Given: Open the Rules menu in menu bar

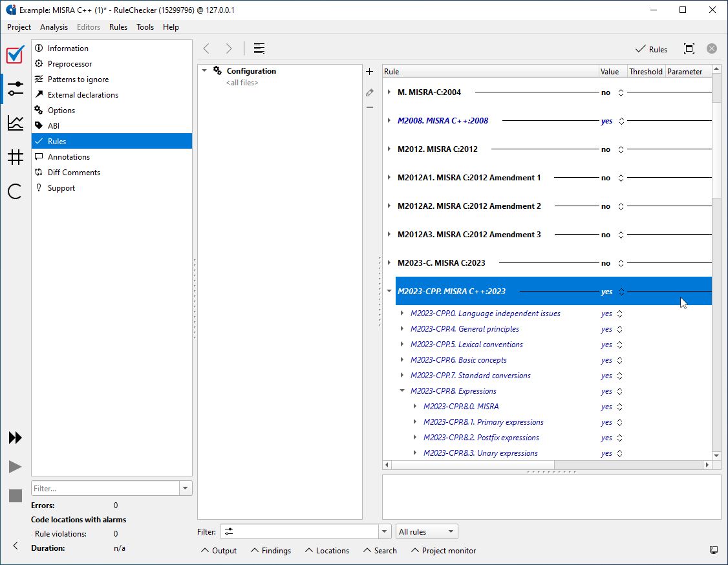Looking at the screenshot, I should (118, 27).
